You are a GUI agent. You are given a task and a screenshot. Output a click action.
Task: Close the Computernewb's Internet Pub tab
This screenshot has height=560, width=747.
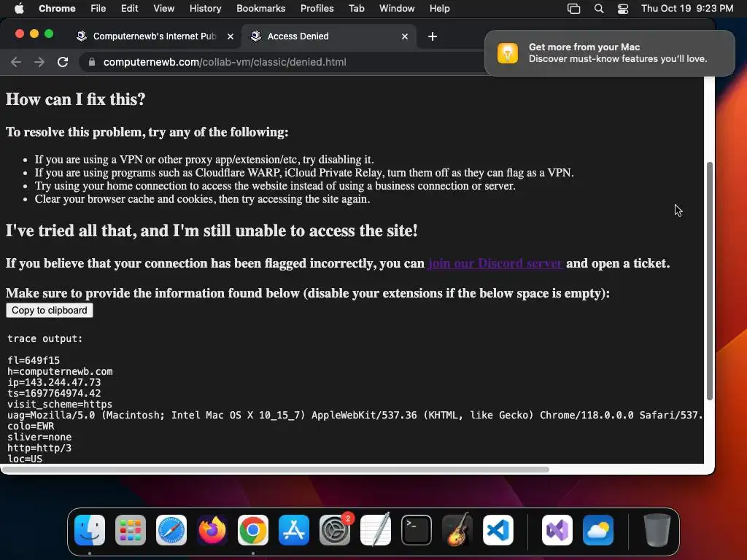pos(230,36)
